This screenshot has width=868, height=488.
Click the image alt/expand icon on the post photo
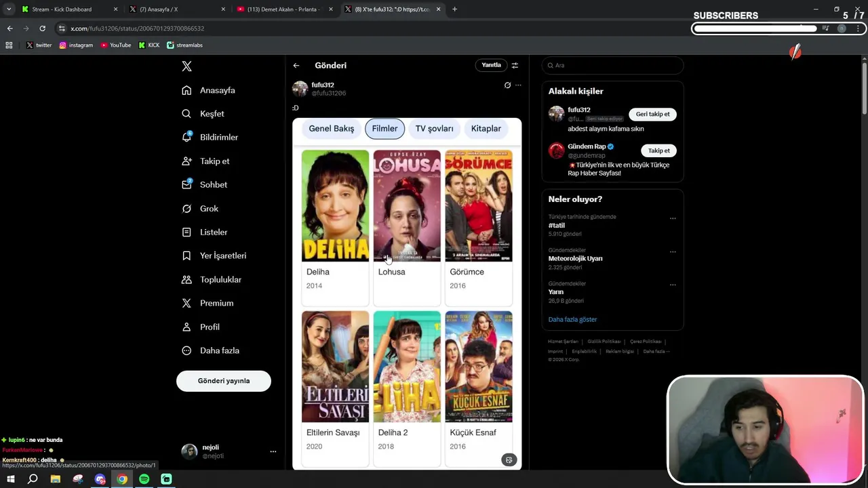509,460
